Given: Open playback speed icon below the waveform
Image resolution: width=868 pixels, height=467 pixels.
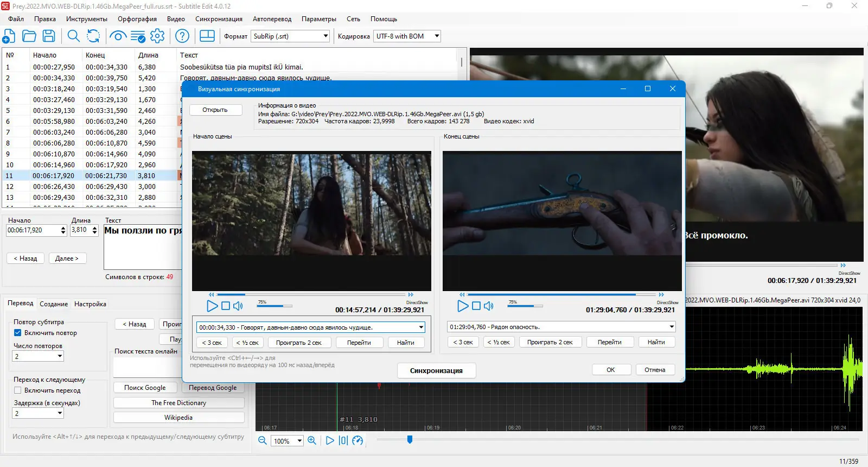Looking at the screenshot, I should pyautogui.click(x=358, y=441).
